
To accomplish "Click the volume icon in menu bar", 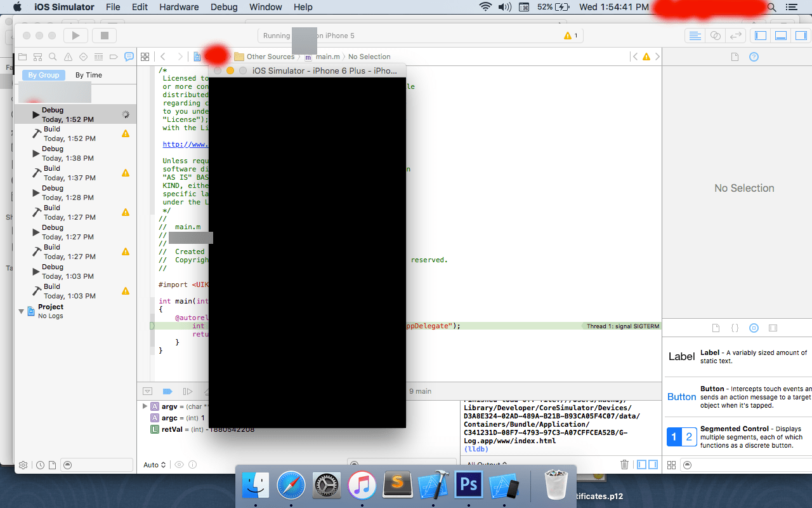I will tap(505, 7).
